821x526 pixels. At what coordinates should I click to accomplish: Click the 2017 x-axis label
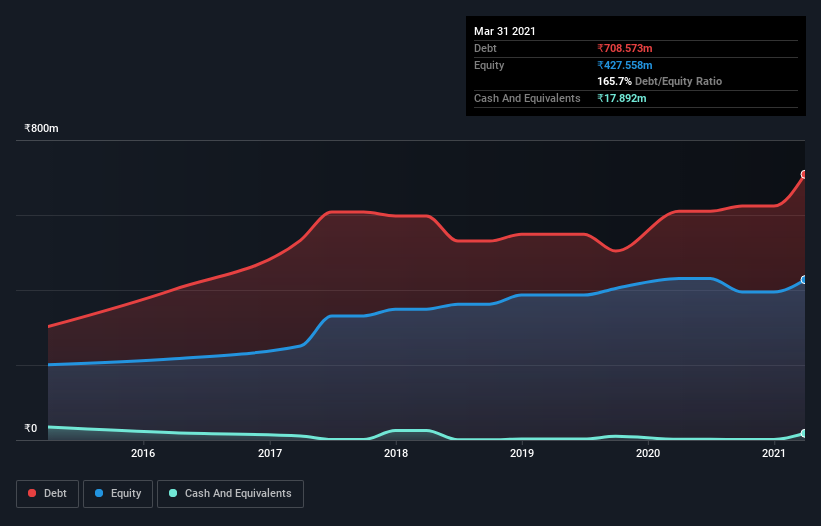point(270,453)
